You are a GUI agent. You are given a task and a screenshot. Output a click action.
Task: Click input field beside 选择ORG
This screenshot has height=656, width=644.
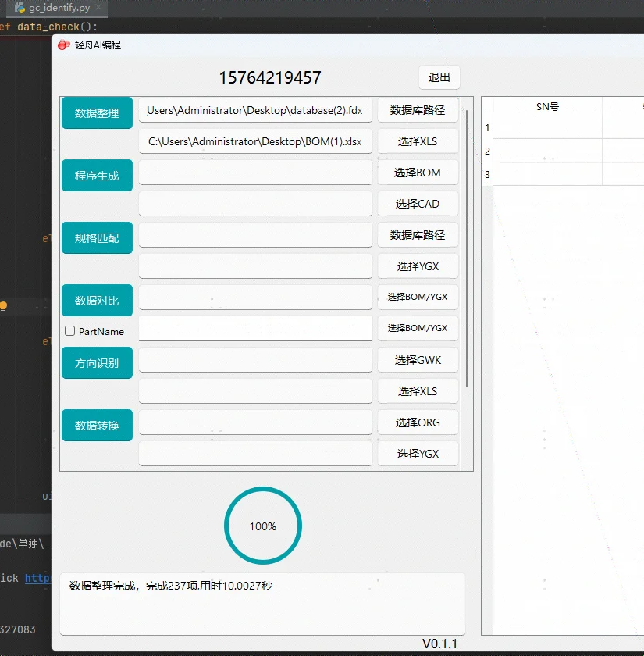[255, 422]
